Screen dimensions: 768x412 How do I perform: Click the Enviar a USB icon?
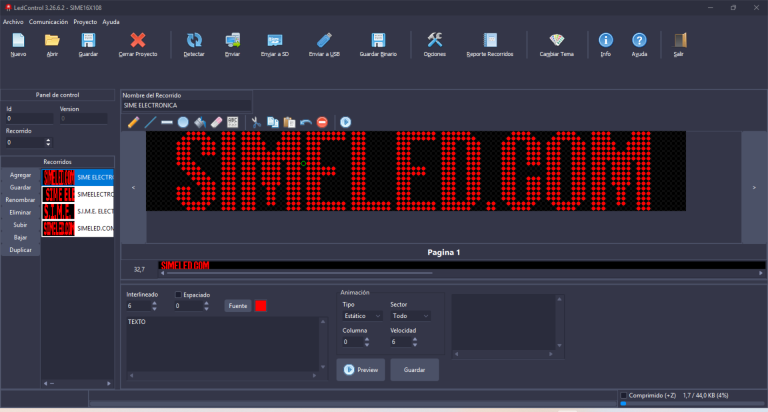324,40
